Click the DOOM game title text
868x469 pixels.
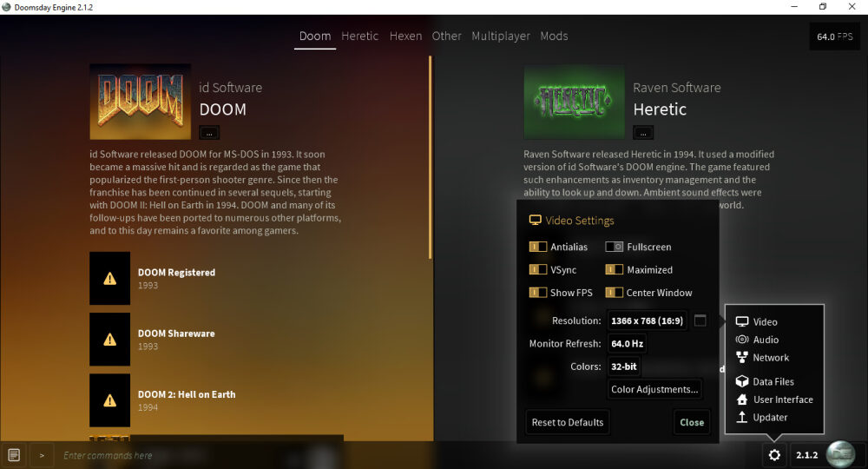[222, 109]
